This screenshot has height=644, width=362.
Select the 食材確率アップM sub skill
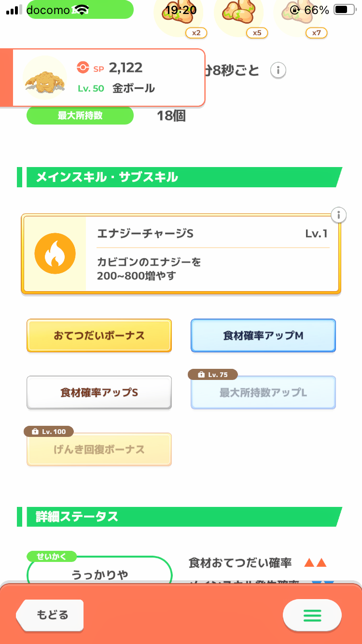click(263, 336)
